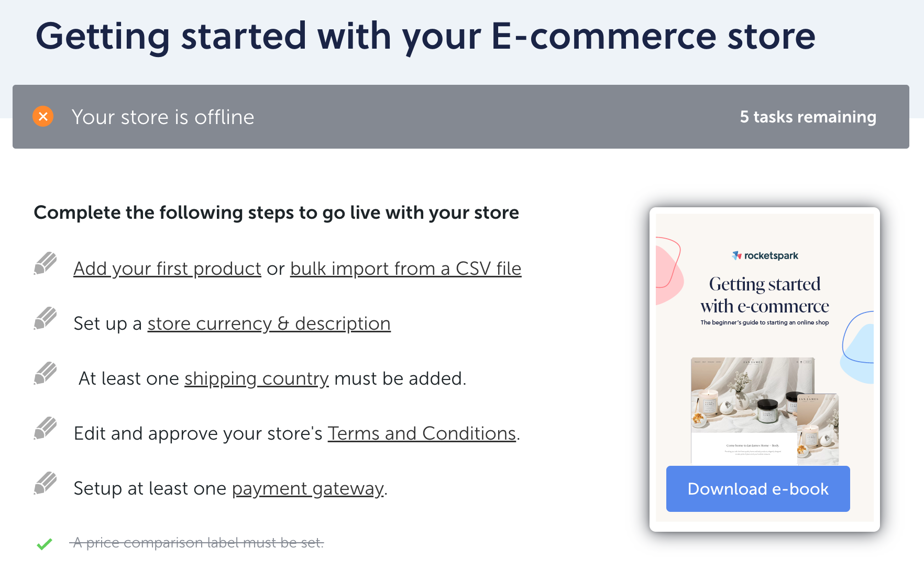924x582 pixels.
Task: Open store currency & description settings
Action: 269,323
